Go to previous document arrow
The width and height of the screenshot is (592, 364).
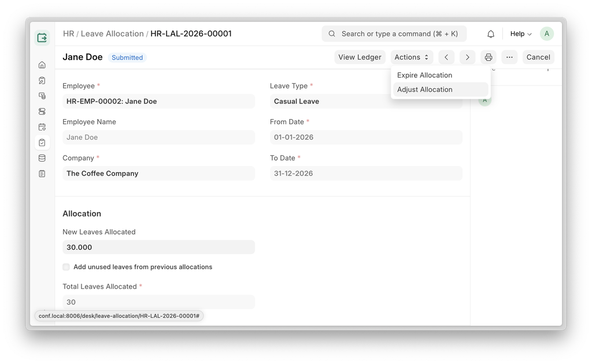pyautogui.click(x=446, y=57)
